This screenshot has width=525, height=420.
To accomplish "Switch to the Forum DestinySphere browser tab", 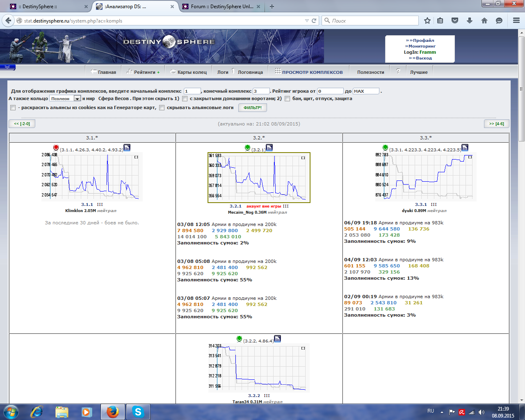I will (x=221, y=7).
